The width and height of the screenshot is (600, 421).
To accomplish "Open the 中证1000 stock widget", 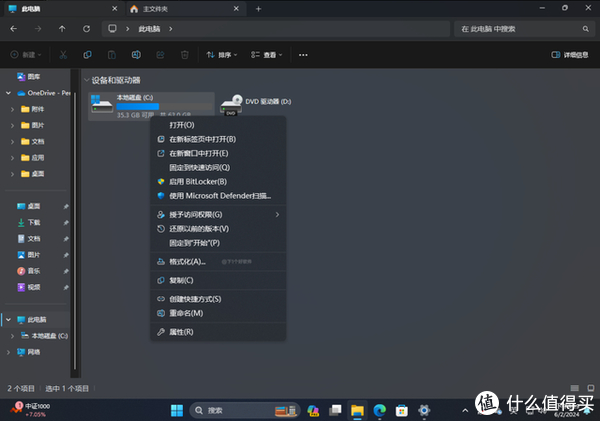I will pyautogui.click(x=29, y=410).
